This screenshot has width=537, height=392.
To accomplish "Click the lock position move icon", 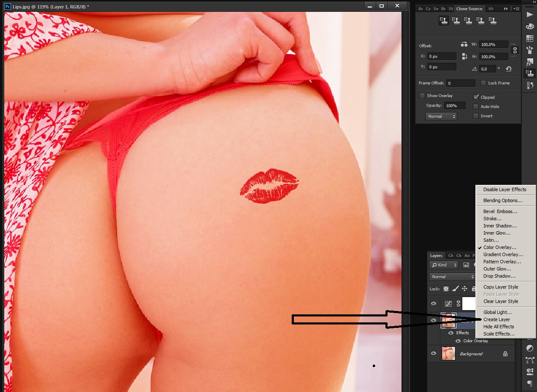I will coord(464,289).
